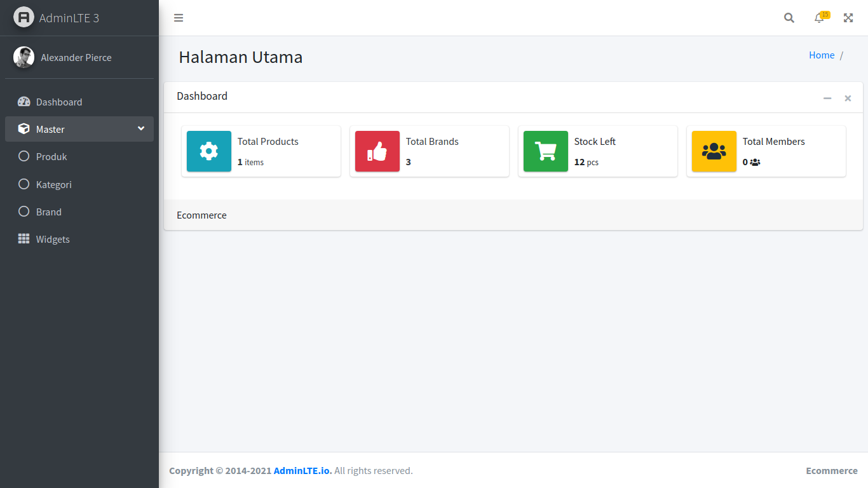Collapse the Dashboard card with minus button
This screenshot has height=488, width=868.
tap(827, 98)
